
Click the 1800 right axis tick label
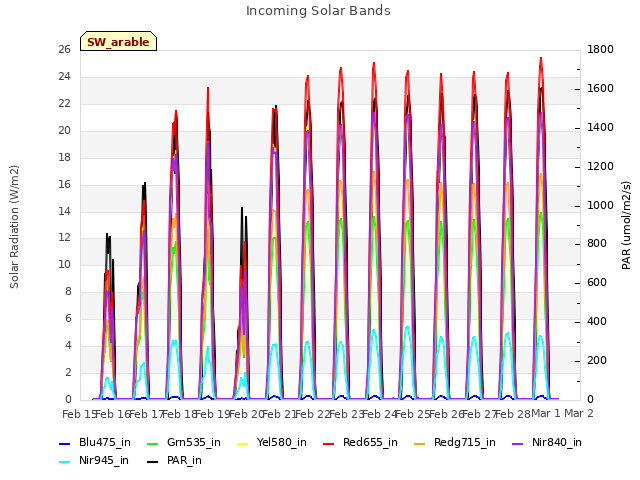click(x=600, y=49)
